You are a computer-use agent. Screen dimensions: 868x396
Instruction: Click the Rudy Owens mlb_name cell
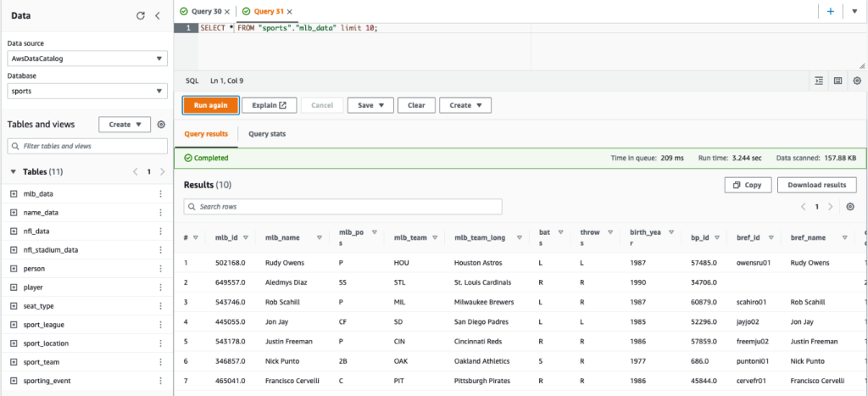pyautogui.click(x=285, y=263)
